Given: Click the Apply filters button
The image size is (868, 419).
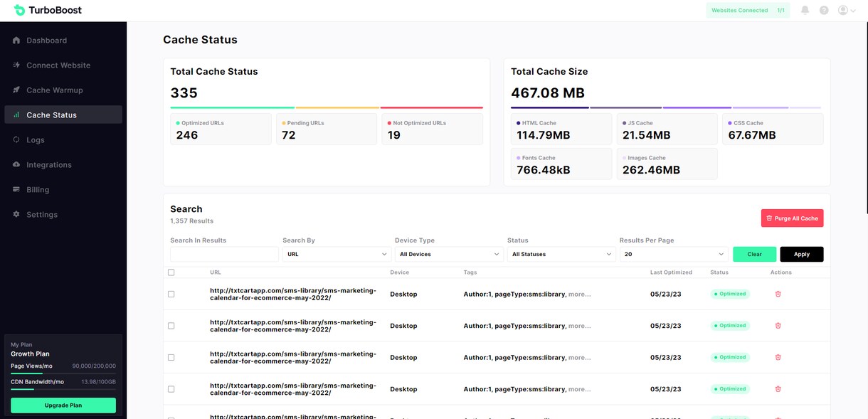Looking at the screenshot, I should pos(802,254).
